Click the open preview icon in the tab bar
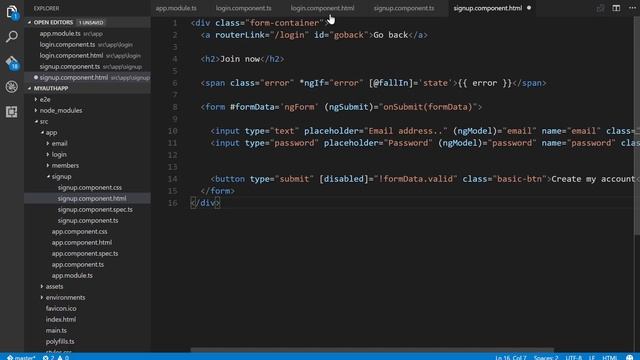 coord(600,8)
